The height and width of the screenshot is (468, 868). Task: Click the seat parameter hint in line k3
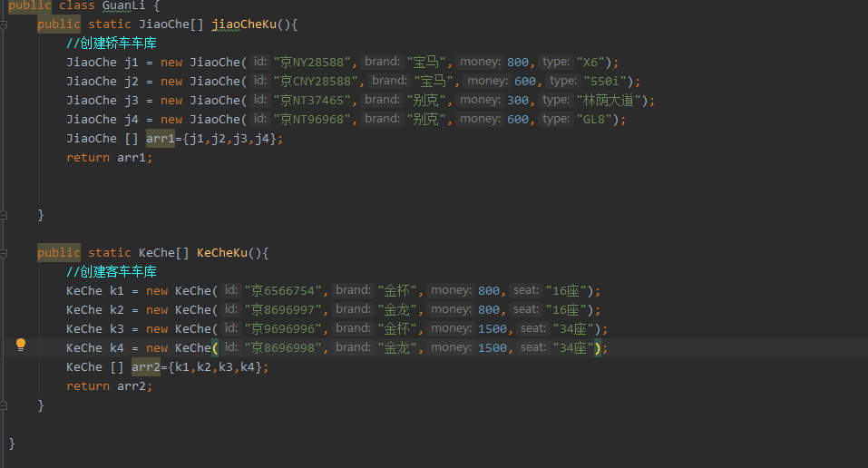533,328
